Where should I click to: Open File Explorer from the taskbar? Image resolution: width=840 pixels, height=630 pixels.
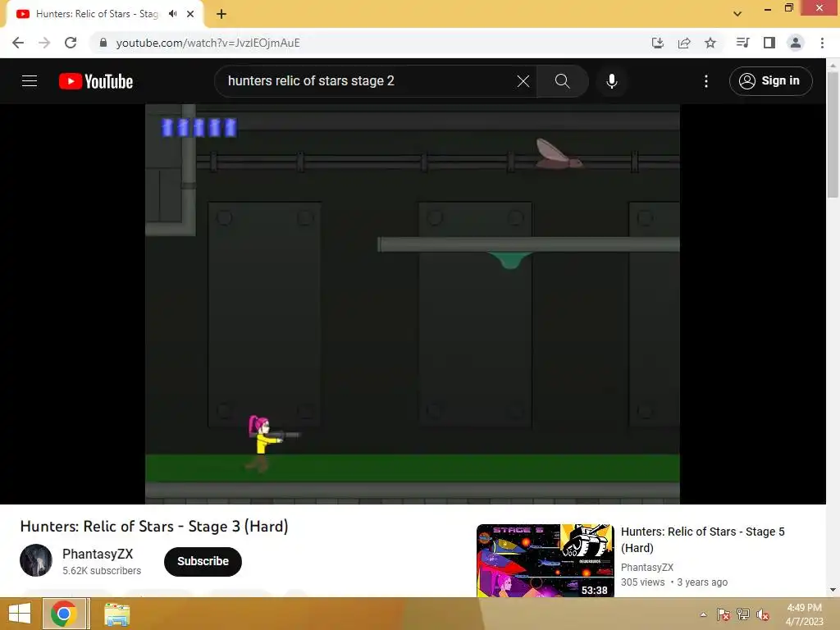click(116, 614)
